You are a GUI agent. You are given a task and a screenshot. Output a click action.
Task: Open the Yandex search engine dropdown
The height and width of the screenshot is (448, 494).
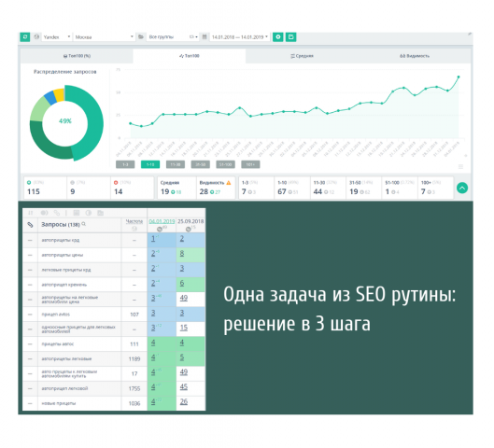57,36
